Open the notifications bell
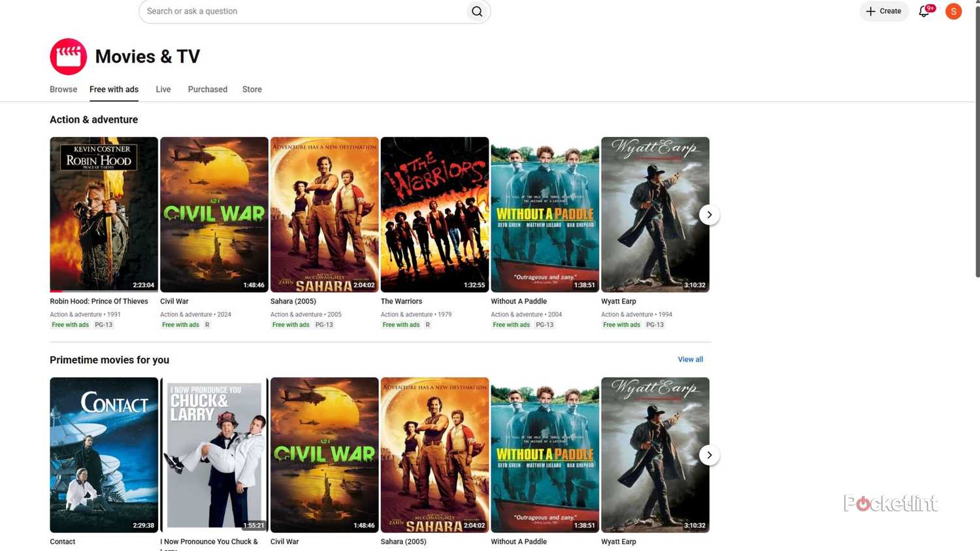The image size is (980, 551). coord(924,11)
